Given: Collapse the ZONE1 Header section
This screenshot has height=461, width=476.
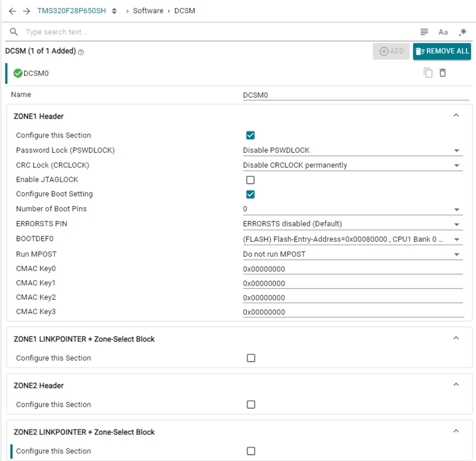Looking at the screenshot, I should (456, 116).
